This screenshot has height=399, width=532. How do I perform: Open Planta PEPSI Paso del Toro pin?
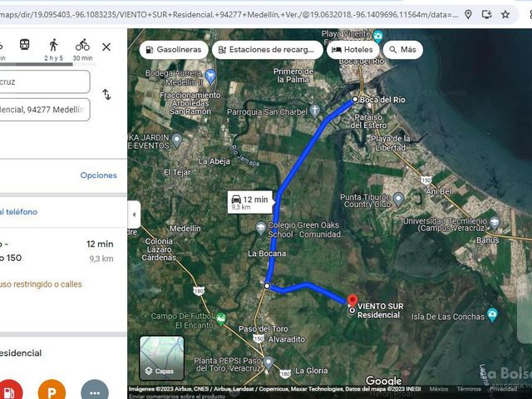(x=268, y=362)
